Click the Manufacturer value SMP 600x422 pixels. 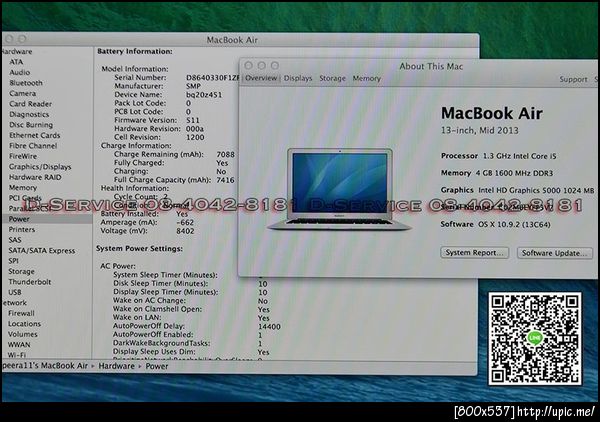tap(193, 86)
